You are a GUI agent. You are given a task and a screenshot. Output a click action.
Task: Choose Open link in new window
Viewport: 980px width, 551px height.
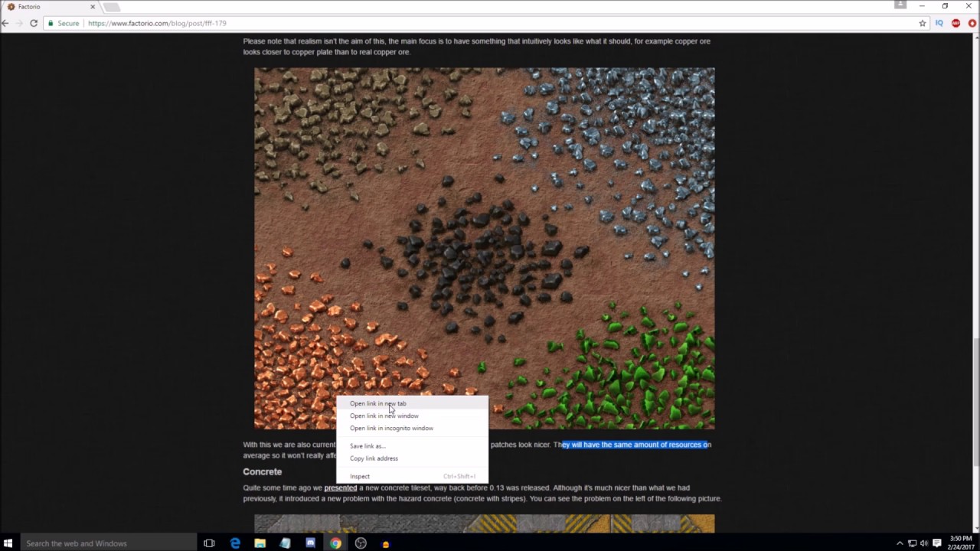pos(412,416)
